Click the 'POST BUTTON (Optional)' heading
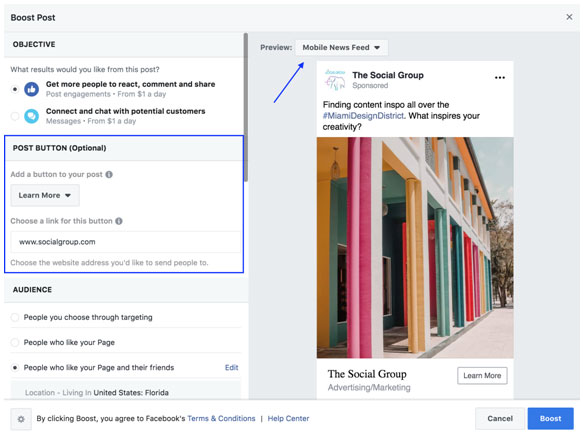The image size is (584, 434). coord(60,148)
